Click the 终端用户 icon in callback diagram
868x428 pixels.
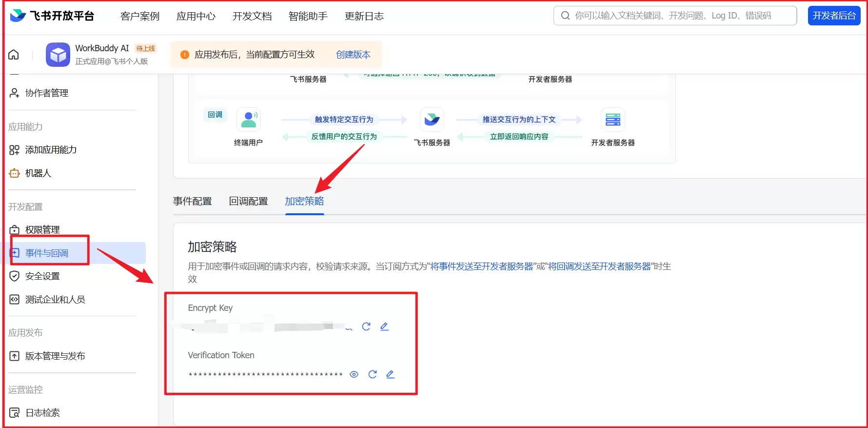[x=249, y=120]
